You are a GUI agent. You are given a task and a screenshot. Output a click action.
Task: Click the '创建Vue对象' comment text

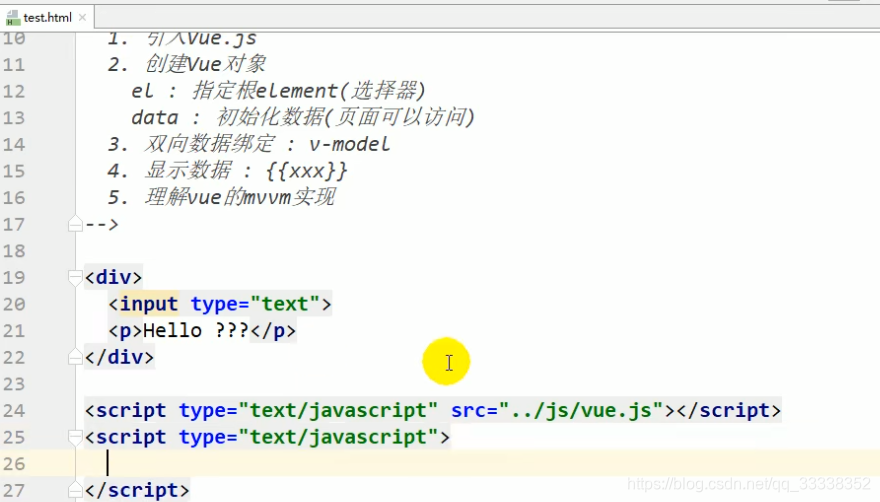pos(205,64)
